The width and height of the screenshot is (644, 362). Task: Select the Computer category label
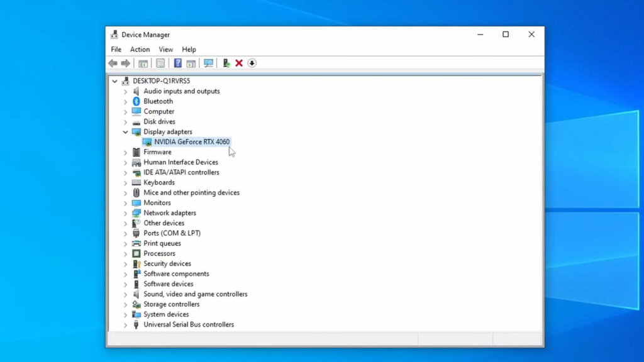pyautogui.click(x=159, y=112)
